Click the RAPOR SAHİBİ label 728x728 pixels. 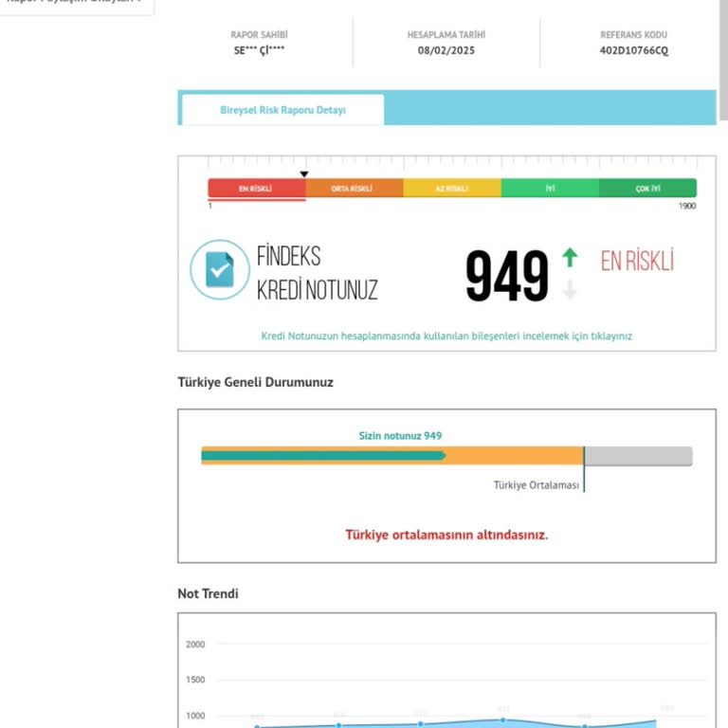[259, 35]
